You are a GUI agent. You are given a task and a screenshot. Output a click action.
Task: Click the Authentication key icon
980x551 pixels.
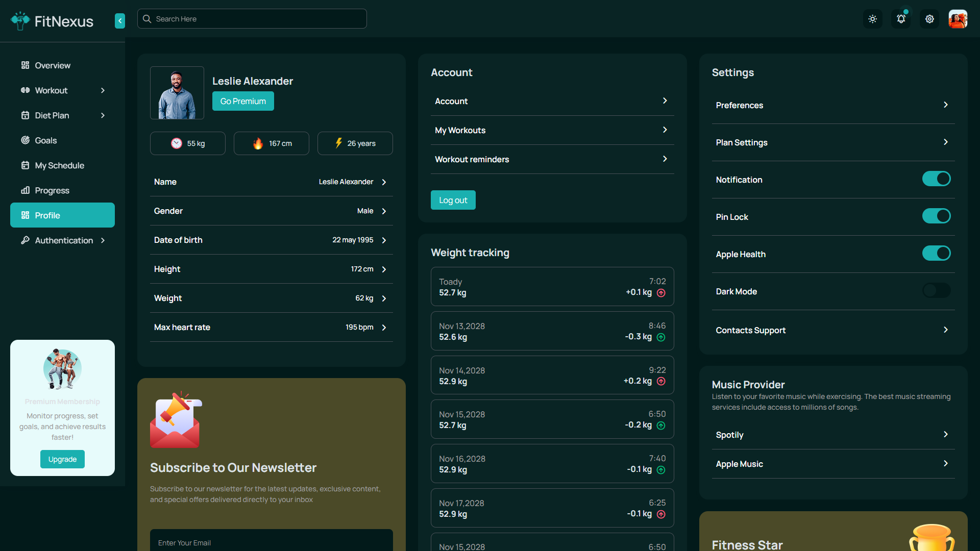pyautogui.click(x=25, y=240)
